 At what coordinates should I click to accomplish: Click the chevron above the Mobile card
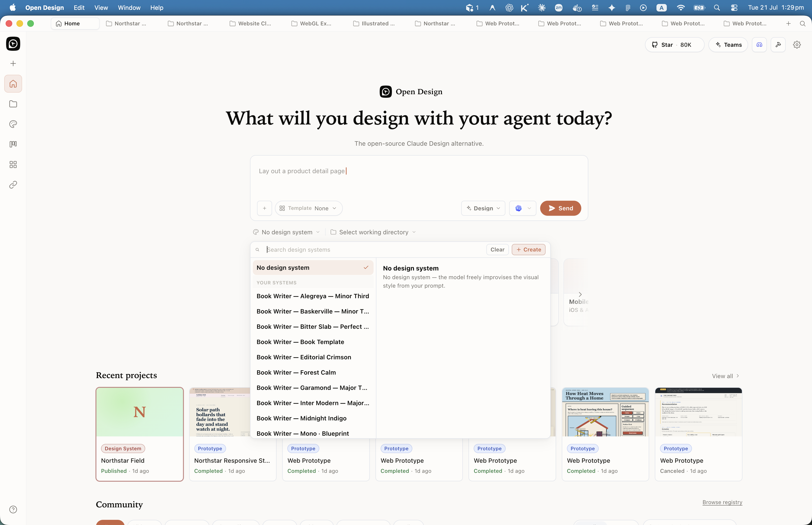(580, 294)
